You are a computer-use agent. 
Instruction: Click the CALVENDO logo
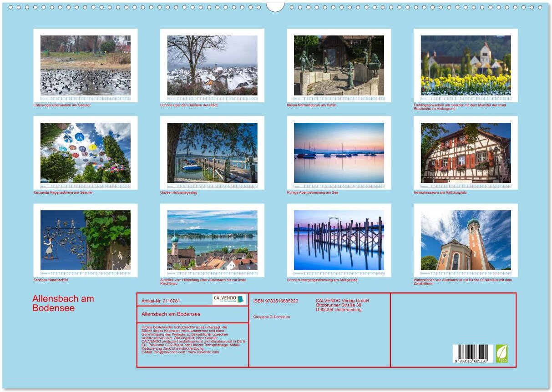coord(229,299)
